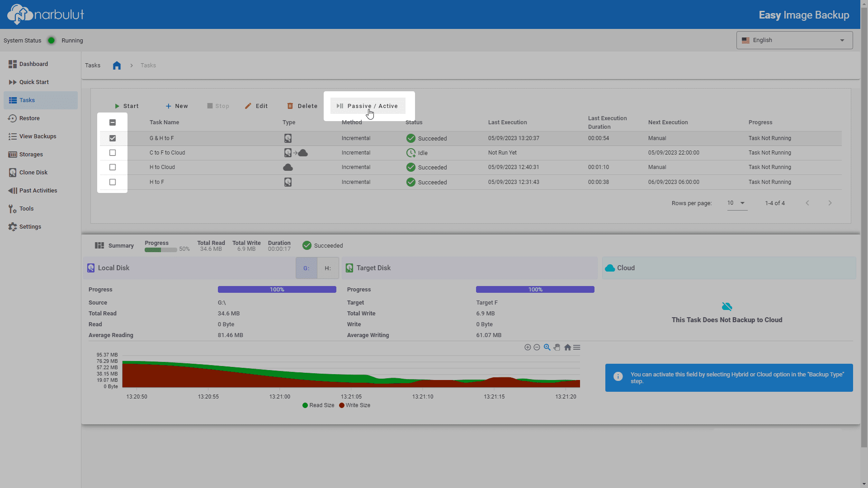This screenshot has height=488, width=868.
Task: Go to next page of tasks
Action: pyautogui.click(x=830, y=203)
